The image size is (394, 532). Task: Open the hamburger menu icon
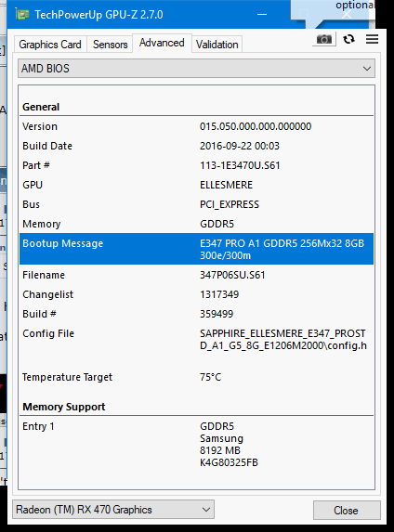pos(372,39)
